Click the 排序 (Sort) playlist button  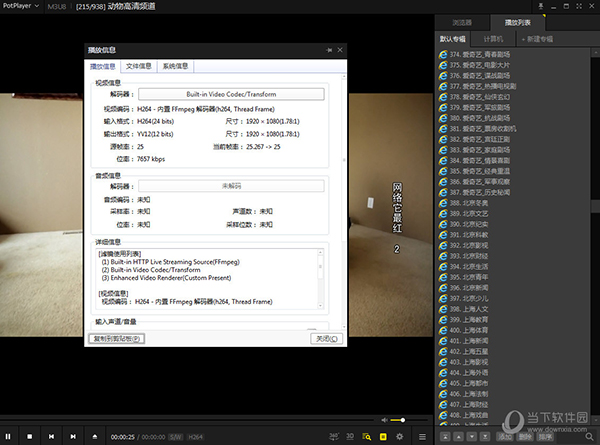coord(545,437)
